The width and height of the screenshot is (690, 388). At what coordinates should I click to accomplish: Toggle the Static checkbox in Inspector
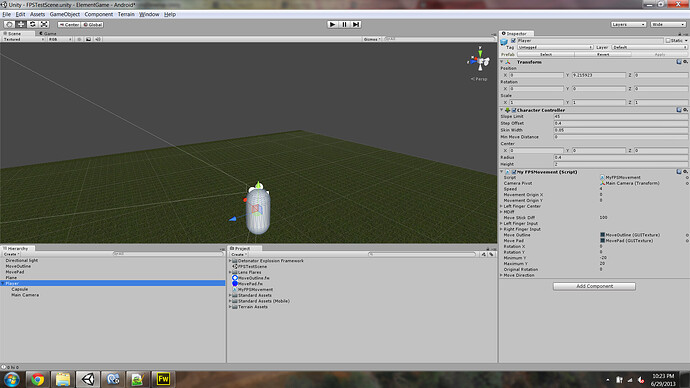[668, 40]
